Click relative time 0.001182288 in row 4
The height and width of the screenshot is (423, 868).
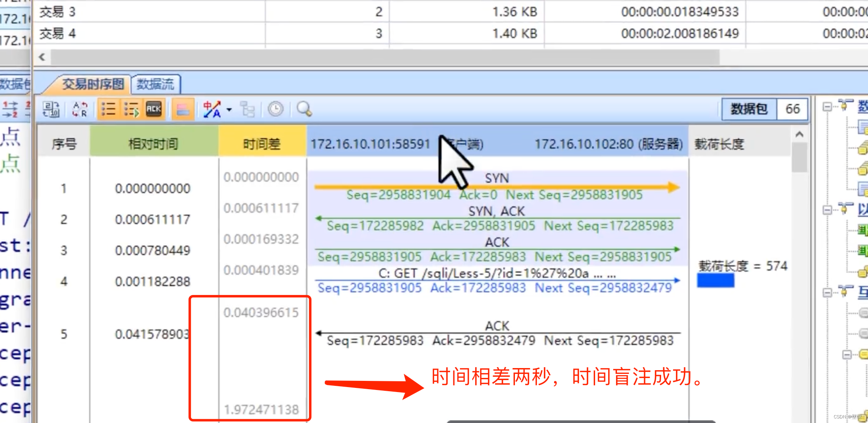tap(153, 282)
